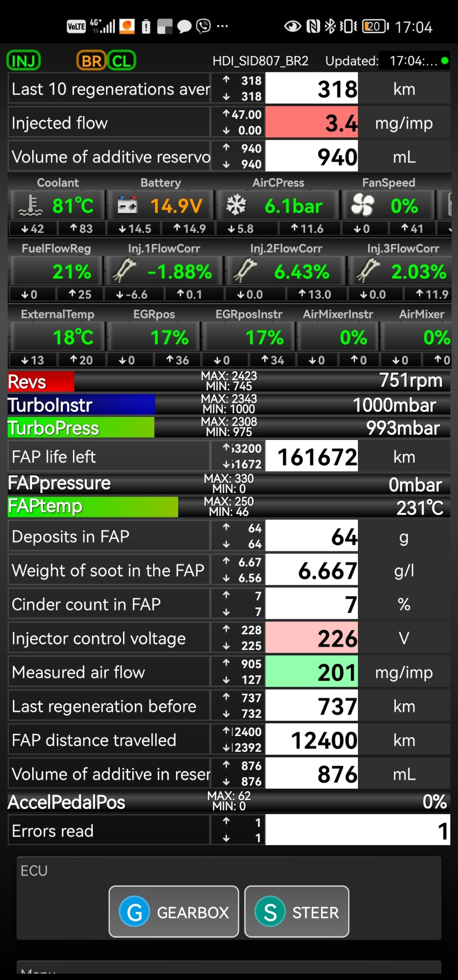Select the TurboInstr blue bar

[81, 405]
